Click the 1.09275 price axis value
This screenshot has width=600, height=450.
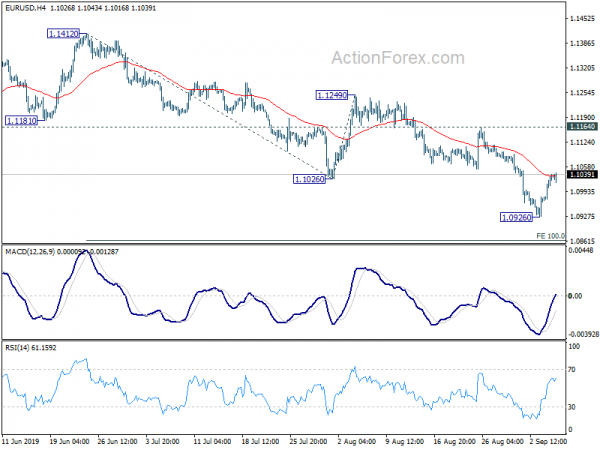(x=582, y=217)
